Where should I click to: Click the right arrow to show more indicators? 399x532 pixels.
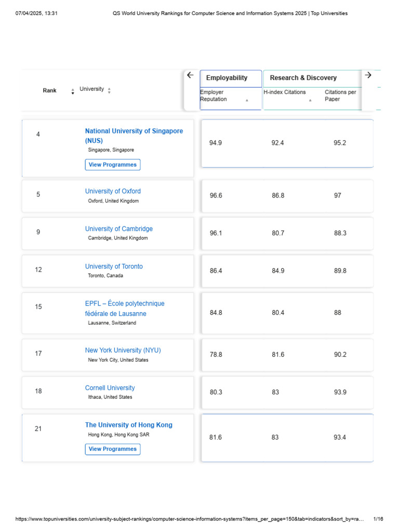(368, 75)
